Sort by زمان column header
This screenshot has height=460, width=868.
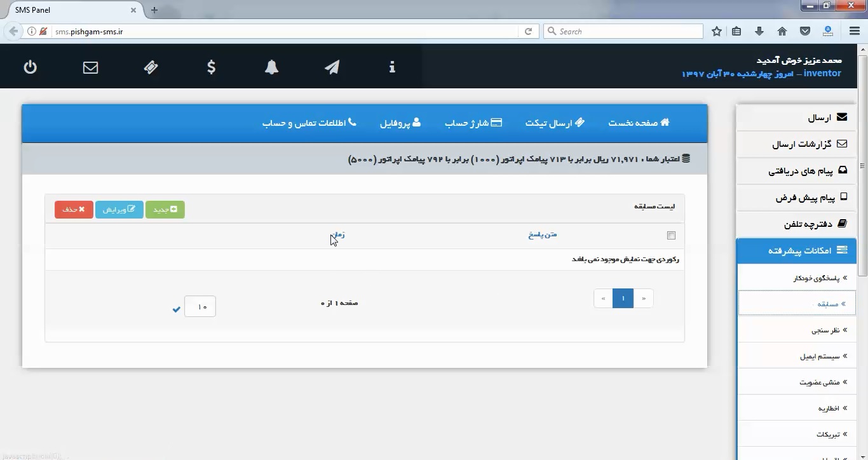click(x=338, y=234)
